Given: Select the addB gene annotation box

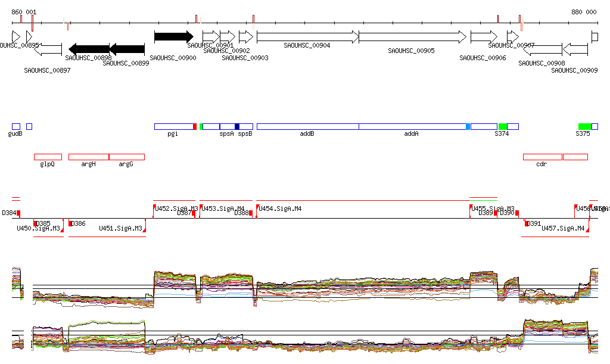Looking at the screenshot, I should [307, 126].
